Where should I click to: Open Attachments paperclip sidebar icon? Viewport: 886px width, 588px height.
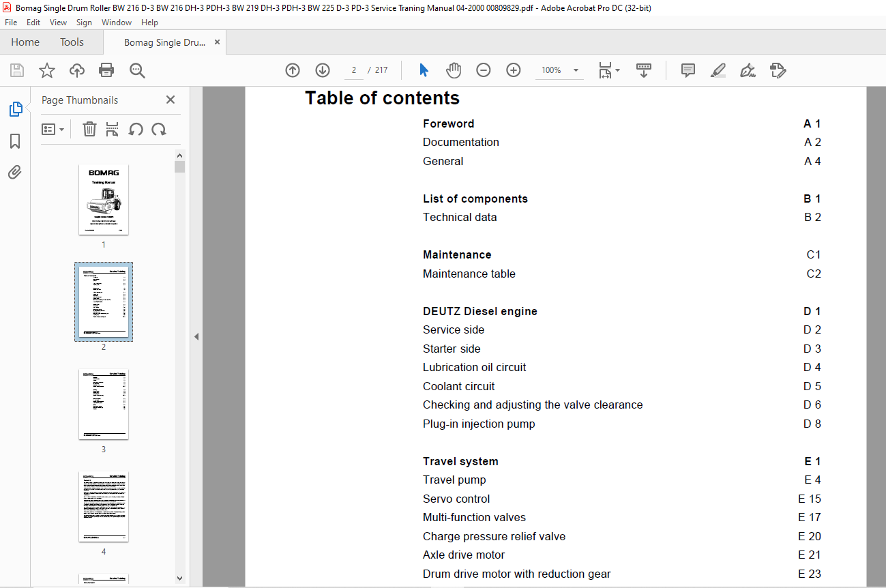pos(15,172)
